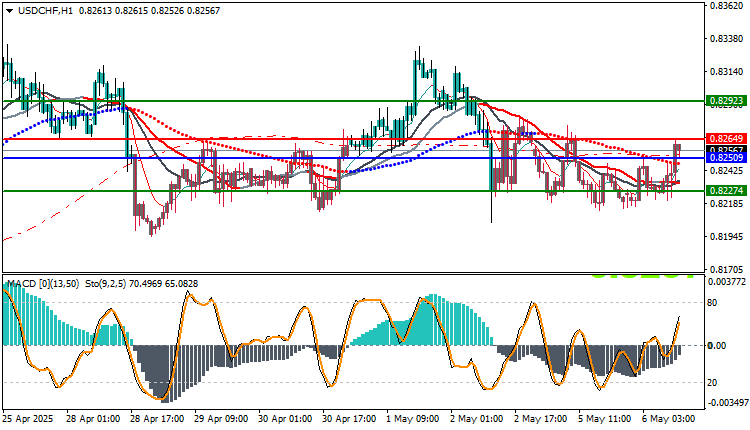Viewport: 750px width, 430px height.
Task: Click the 0.83140 price scale value
Action: 727,72
